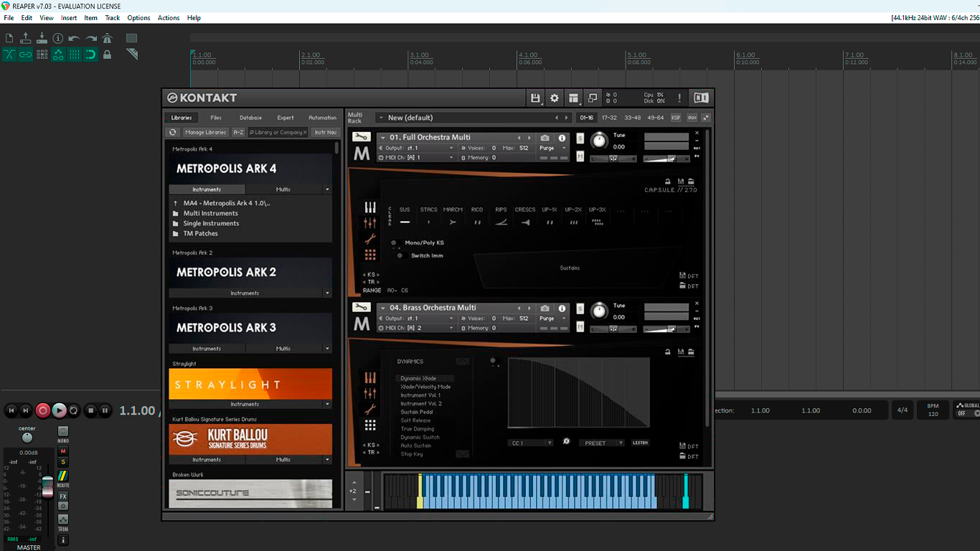Select rack page 17-32

[x=609, y=118]
